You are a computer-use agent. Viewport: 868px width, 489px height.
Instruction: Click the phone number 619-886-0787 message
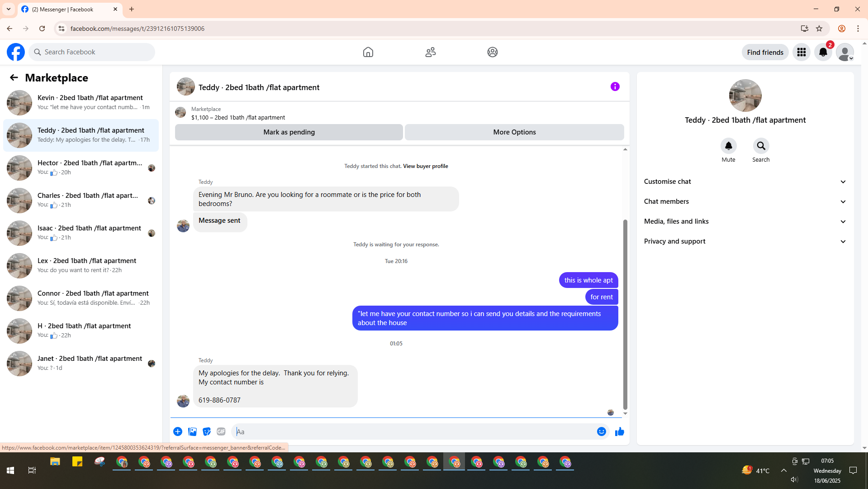coord(219,400)
